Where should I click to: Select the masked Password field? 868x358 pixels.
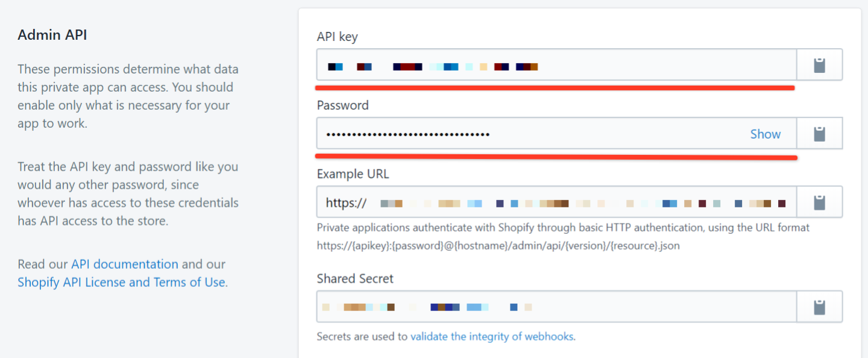557,133
